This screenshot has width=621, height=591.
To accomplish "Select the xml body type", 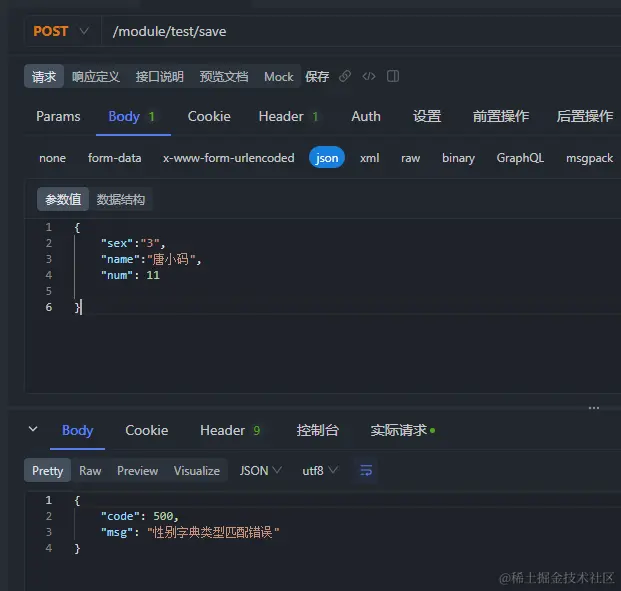I will click(x=370, y=158).
